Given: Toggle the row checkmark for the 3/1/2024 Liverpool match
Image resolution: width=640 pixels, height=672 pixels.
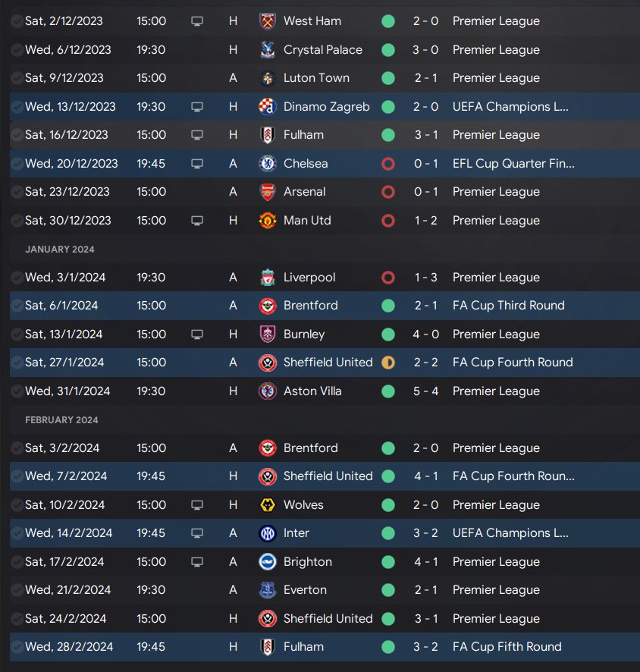Looking at the screenshot, I should click(17, 278).
